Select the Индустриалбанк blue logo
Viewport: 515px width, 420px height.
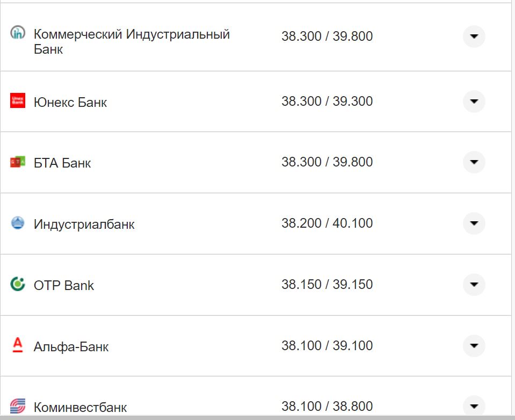18,223
